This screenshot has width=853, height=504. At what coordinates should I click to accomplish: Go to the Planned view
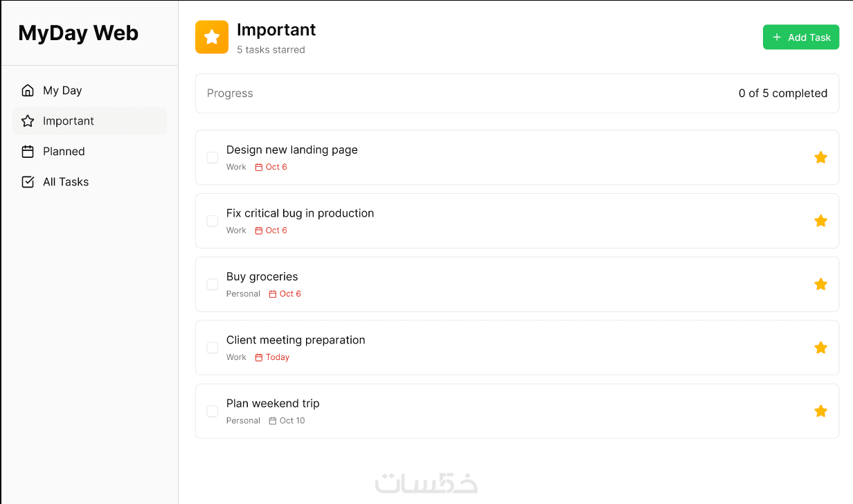(x=64, y=152)
